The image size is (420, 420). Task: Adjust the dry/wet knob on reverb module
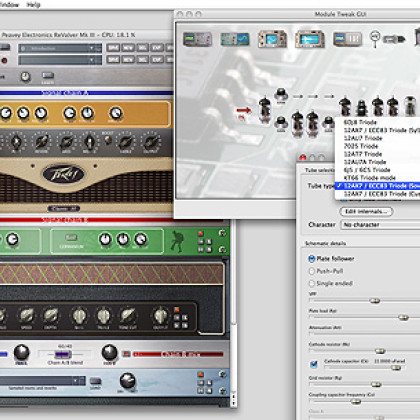pyautogui.click(x=127, y=380)
